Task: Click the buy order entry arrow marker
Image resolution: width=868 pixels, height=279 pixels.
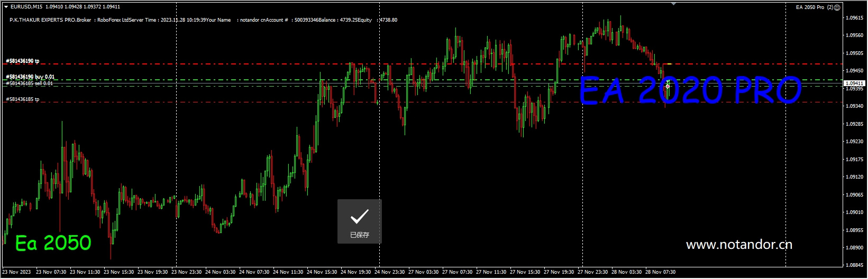Action: pos(668,81)
